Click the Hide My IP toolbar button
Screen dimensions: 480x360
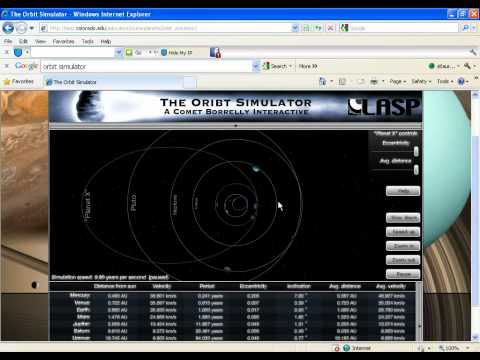pos(177,53)
